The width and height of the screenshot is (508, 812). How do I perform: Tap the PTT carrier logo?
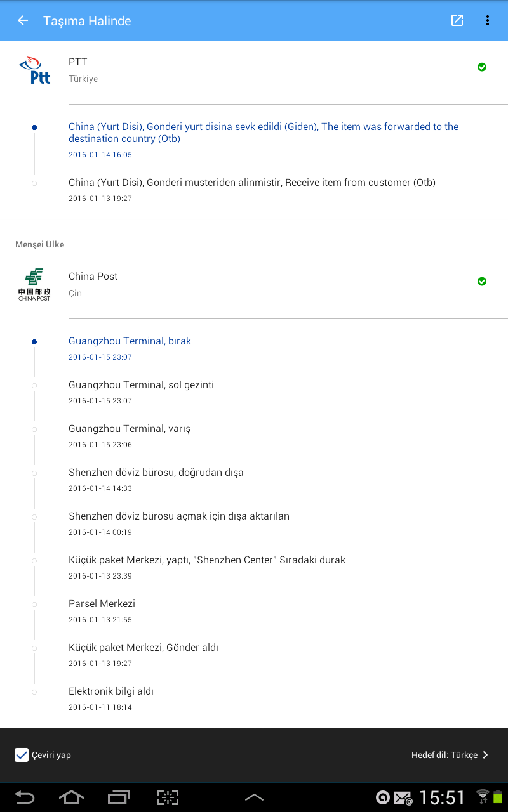tap(34, 70)
